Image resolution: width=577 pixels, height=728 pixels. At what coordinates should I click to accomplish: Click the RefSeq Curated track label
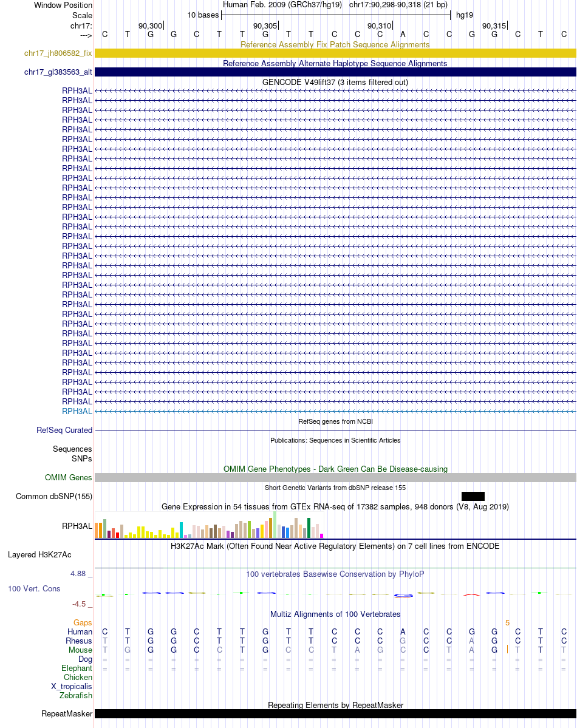[x=64, y=430]
